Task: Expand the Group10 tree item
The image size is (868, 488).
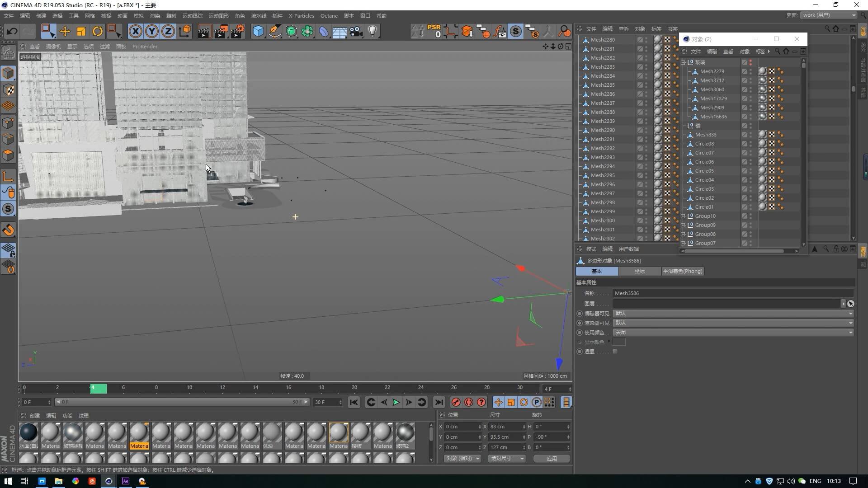Action: (683, 216)
